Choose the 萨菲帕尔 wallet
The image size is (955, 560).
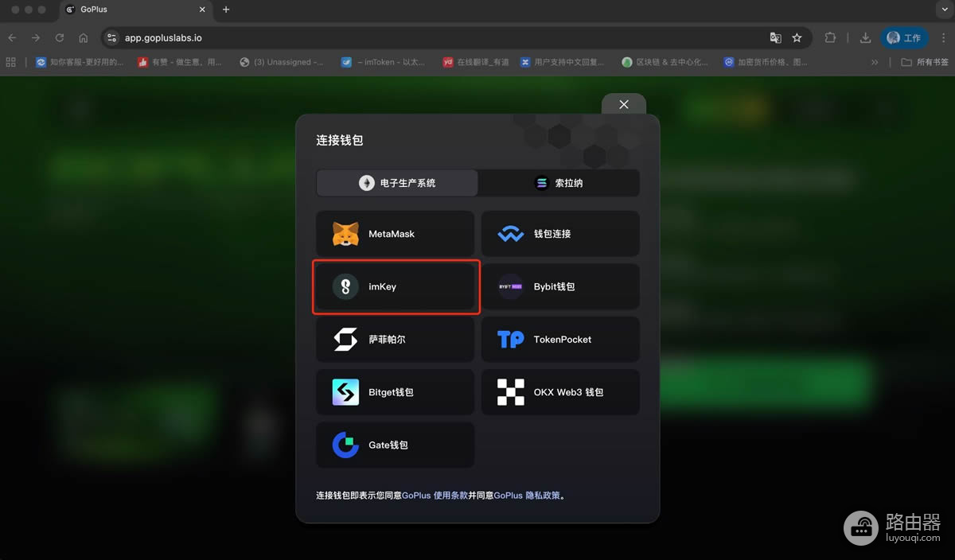(395, 340)
